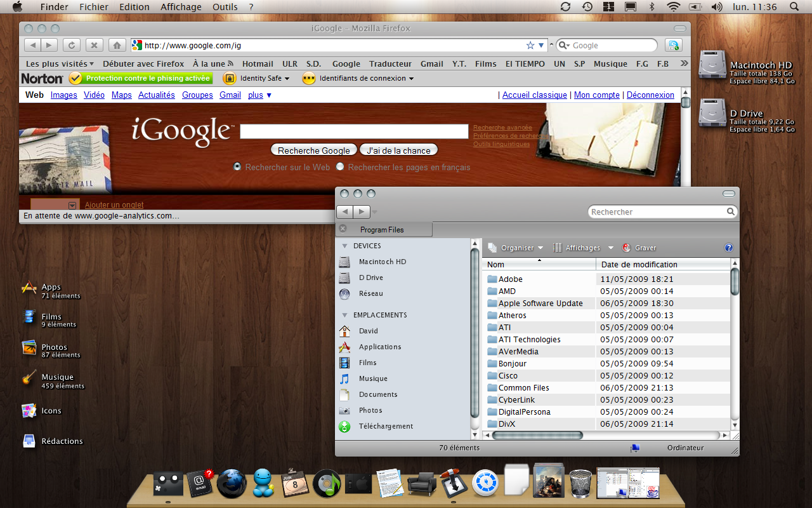Image resolution: width=812 pixels, height=508 pixels.
Task: Click the Wi-Fi icon in menu bar
Action: (x=674, y=7)
